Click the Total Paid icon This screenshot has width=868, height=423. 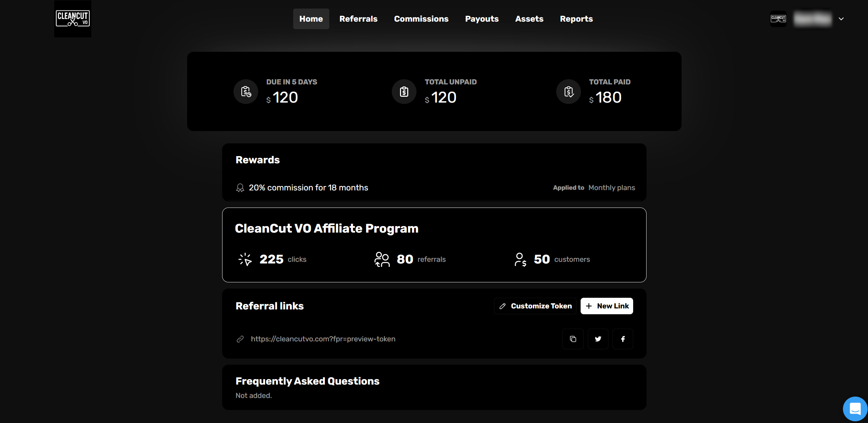click(568, 92)
